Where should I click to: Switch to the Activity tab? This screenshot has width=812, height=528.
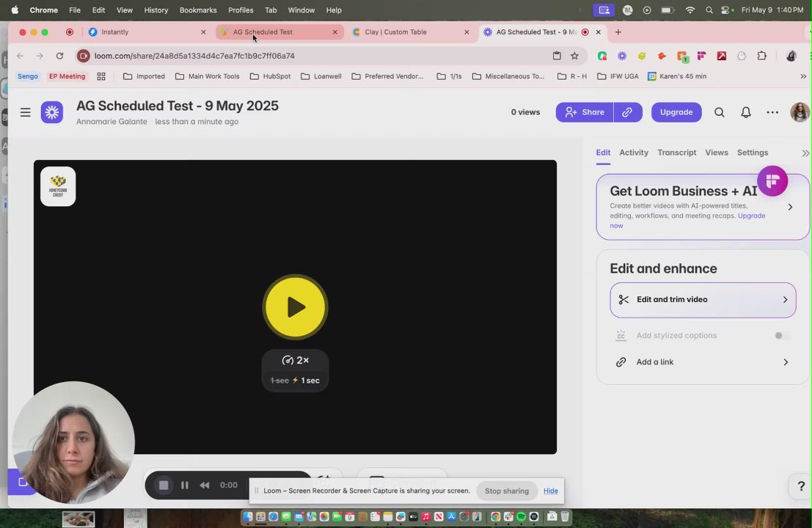tap(633, 153)
